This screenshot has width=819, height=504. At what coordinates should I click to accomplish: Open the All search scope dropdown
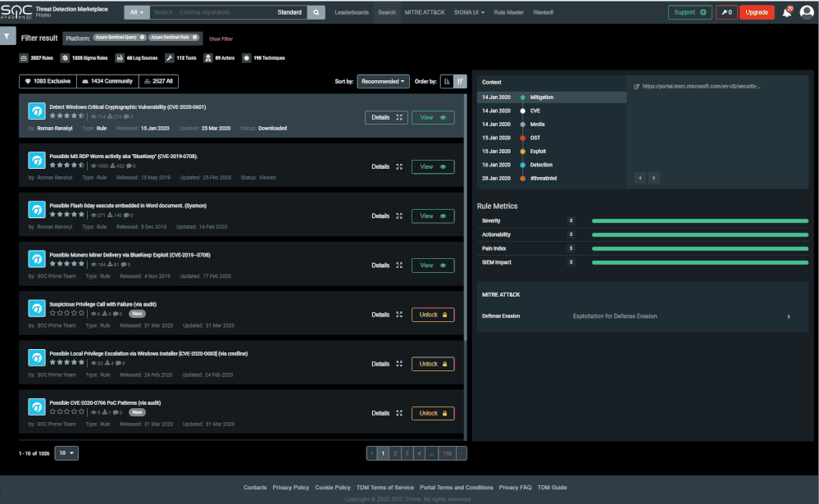pos(137,12)
